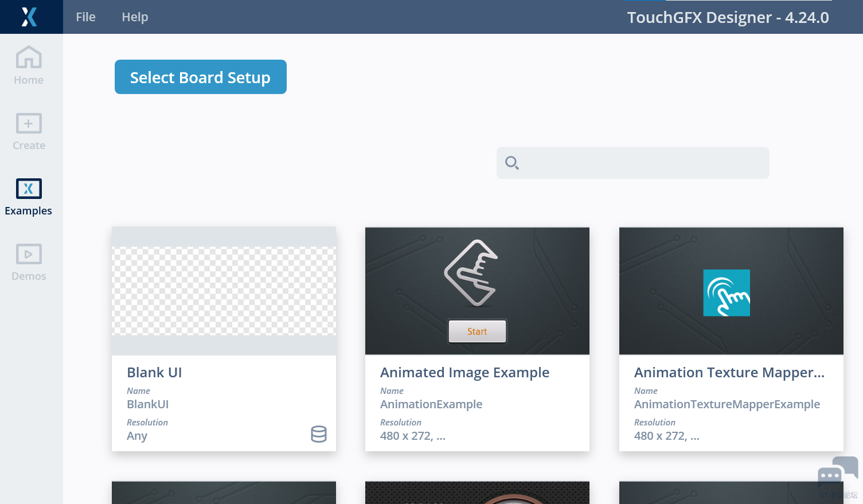Click the TouchGFX X logo
The image size is (863, 504).
pyautogui.click(x=29, y=17)
